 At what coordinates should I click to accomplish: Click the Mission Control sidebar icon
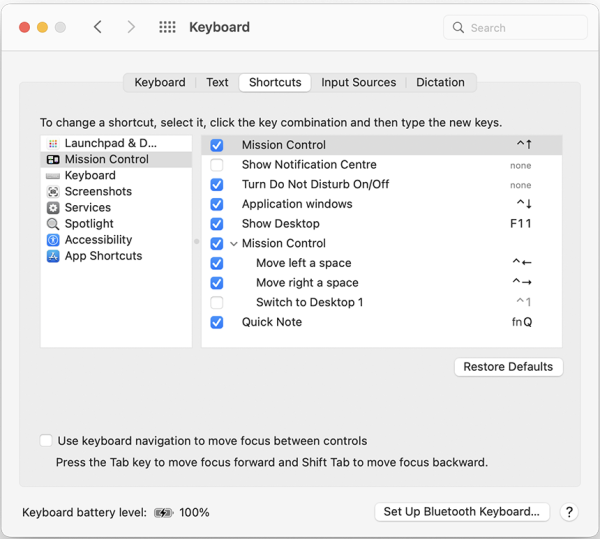click(x=53, y=160)
